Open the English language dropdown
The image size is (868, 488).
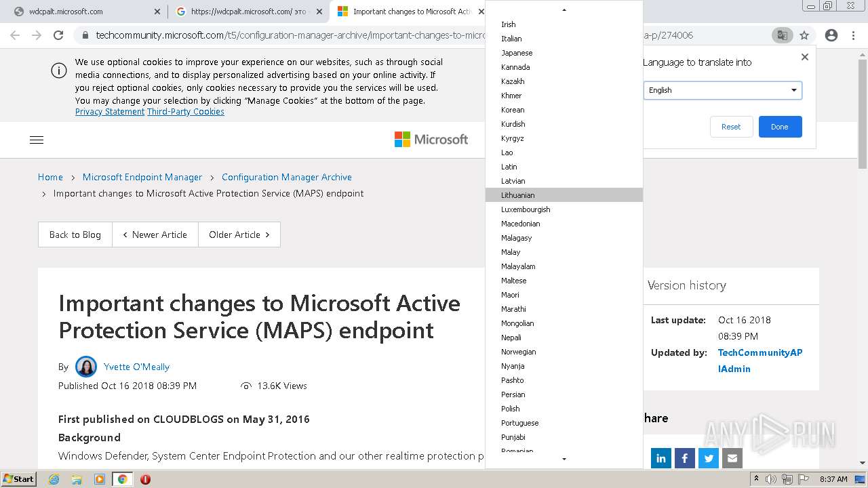point(722,90)
